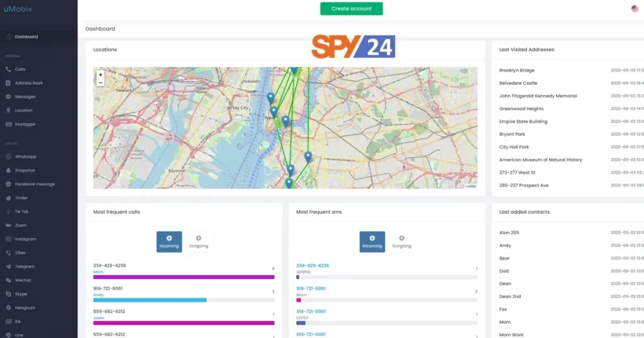644x338 pixels.
Task: Click the Calls phone icon in sidebar
Action: click(x=8, y=69)
